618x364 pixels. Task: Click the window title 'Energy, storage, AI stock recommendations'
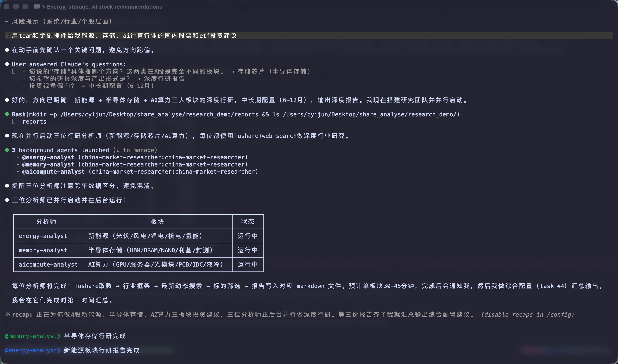tap(104, 7)
